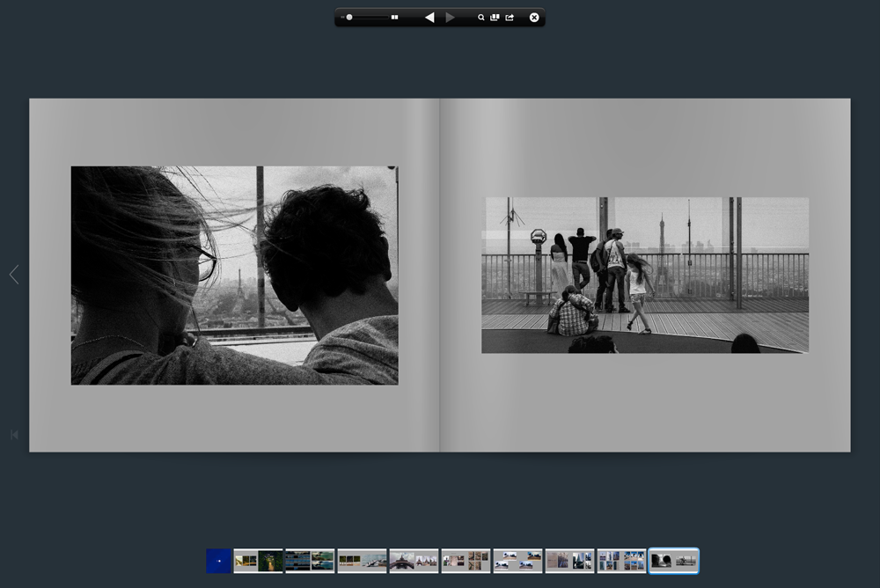Click the small thumbnails zoom icon
The image size is (880, 588).
click(x=342, y=18)
